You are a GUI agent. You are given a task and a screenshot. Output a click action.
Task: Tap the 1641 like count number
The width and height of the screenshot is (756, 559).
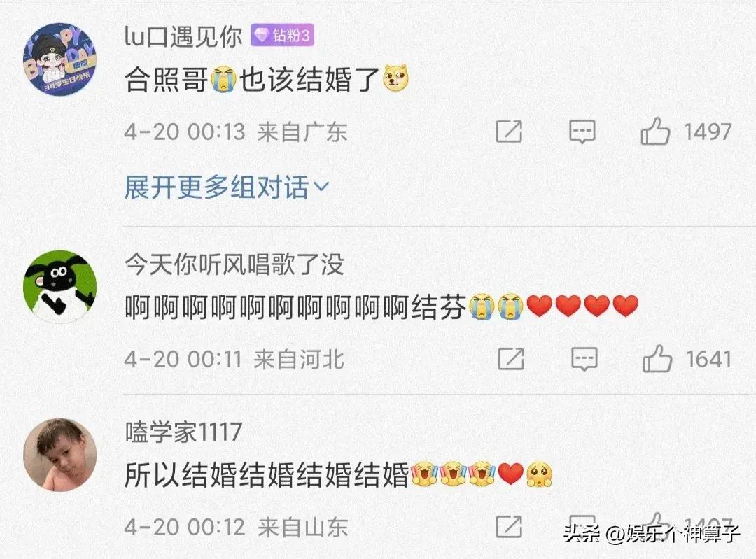(x=708, y=359)
